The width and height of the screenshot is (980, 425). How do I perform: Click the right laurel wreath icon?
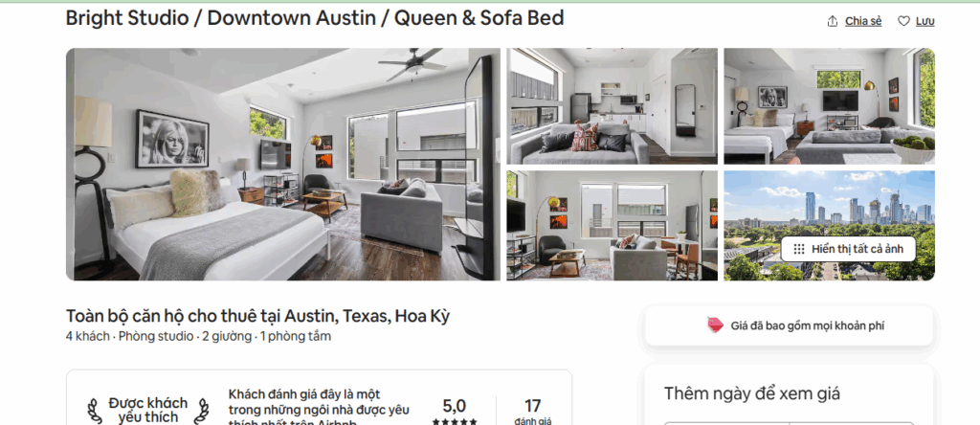(x=201, y=410)
